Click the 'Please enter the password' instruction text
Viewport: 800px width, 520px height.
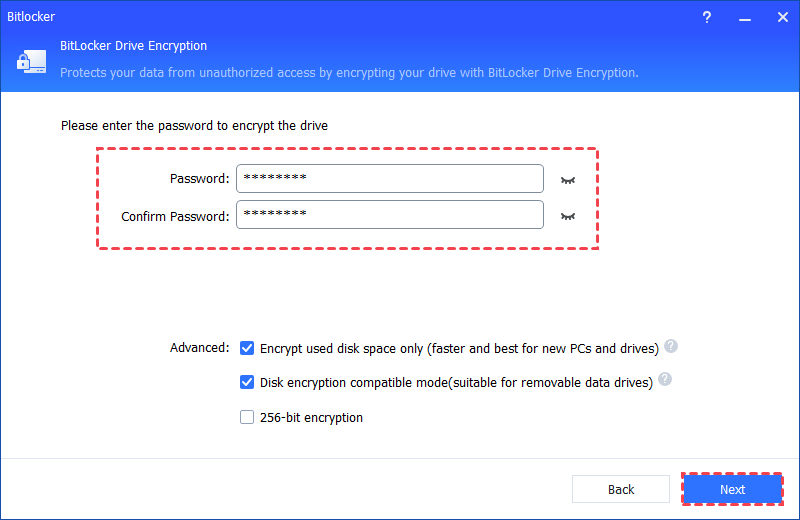click(x=194, y=126)
